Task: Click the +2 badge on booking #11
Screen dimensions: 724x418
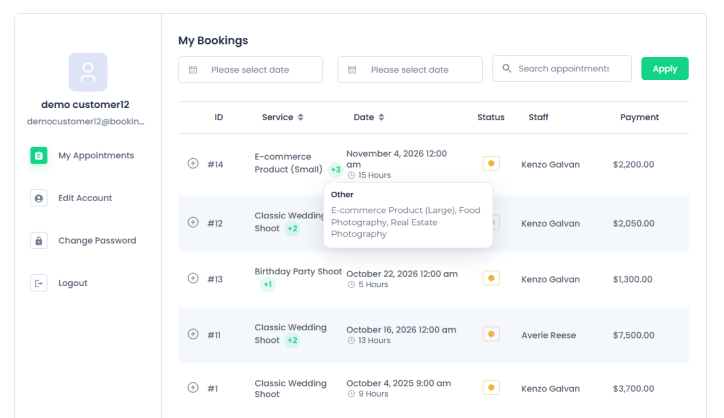Action: [x=292, y=340]
